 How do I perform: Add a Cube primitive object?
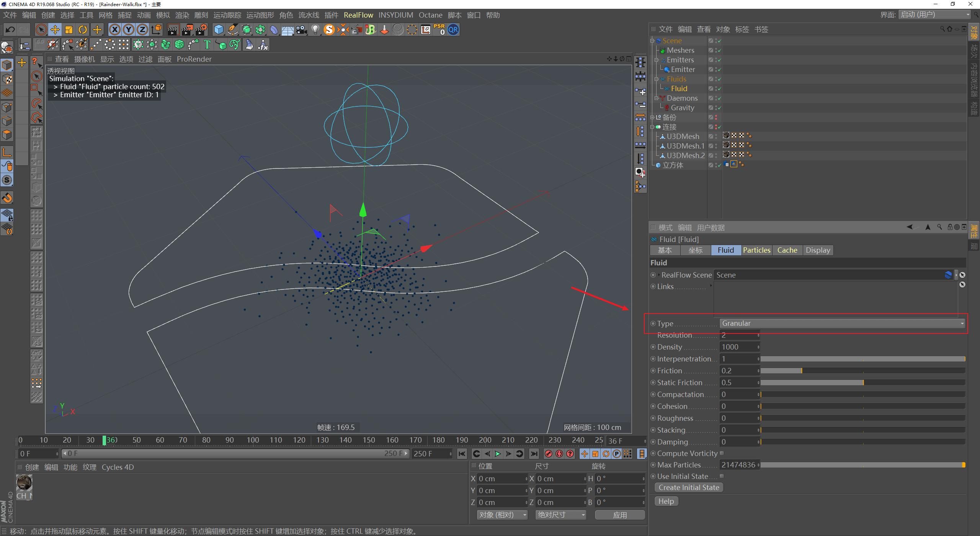219,29
